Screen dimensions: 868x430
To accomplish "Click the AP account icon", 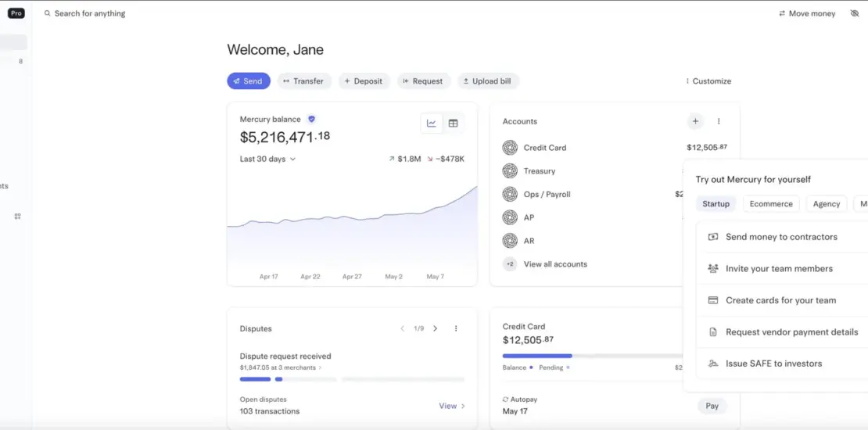I will click(x=510, y=217).
